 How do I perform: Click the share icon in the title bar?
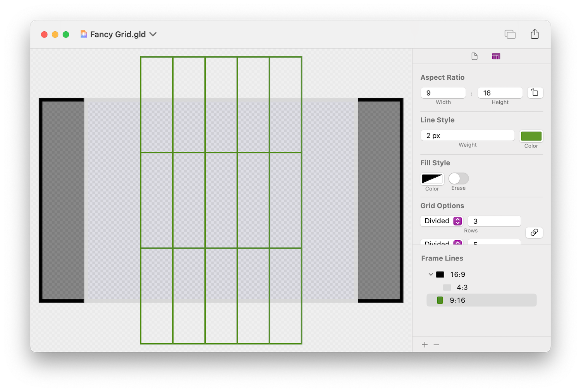pos(535,34)
